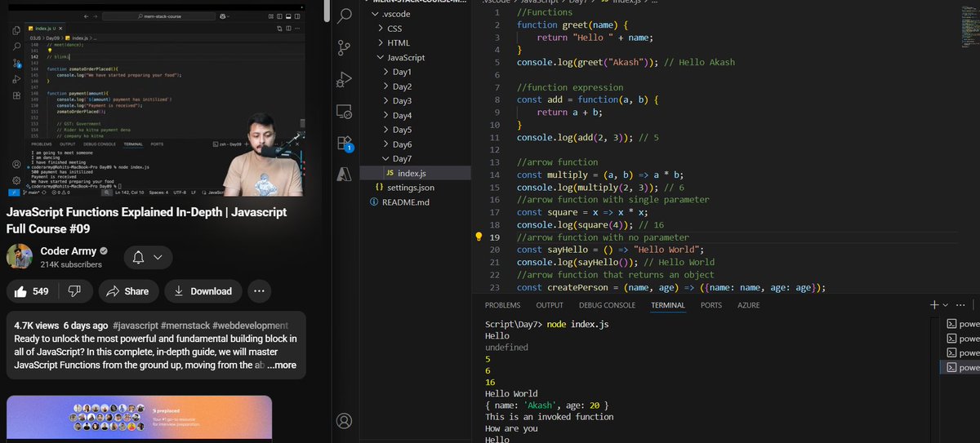Select the third powershell terminal instance
980x443 pixels.
[961, 352]
